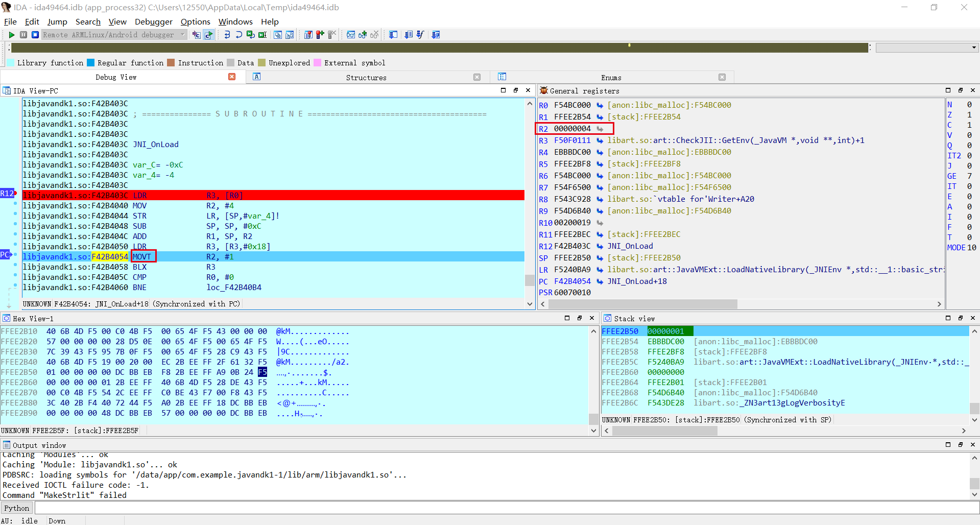Close the Debug View tab
Viewport: 980px width, 525px height.
(x=232, y=77)
